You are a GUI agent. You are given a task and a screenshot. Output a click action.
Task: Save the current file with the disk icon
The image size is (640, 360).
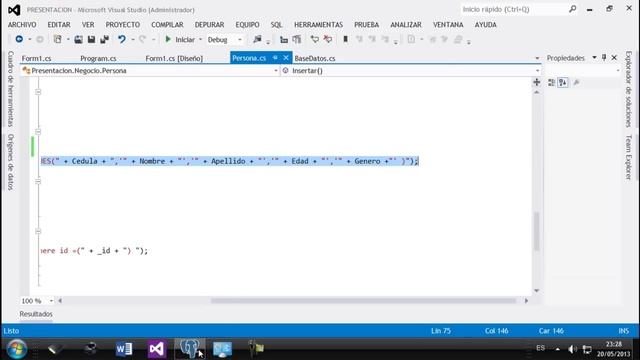click(x=91, y=39)
